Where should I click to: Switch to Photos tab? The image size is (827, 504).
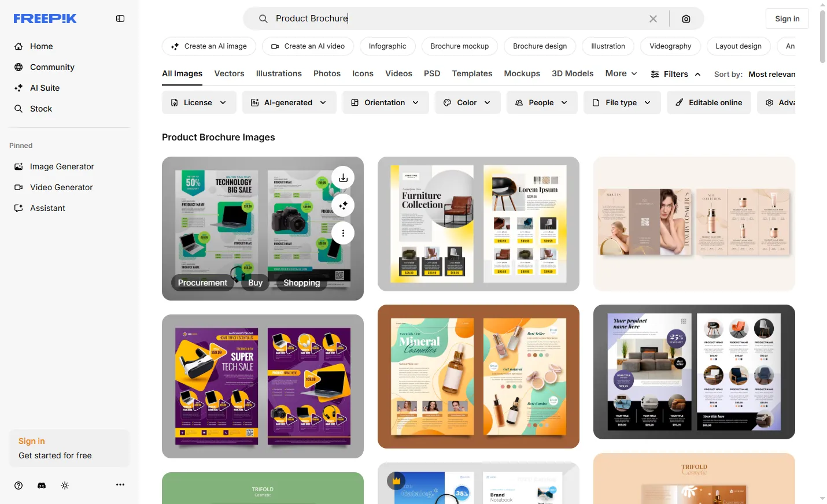point(327,74)
